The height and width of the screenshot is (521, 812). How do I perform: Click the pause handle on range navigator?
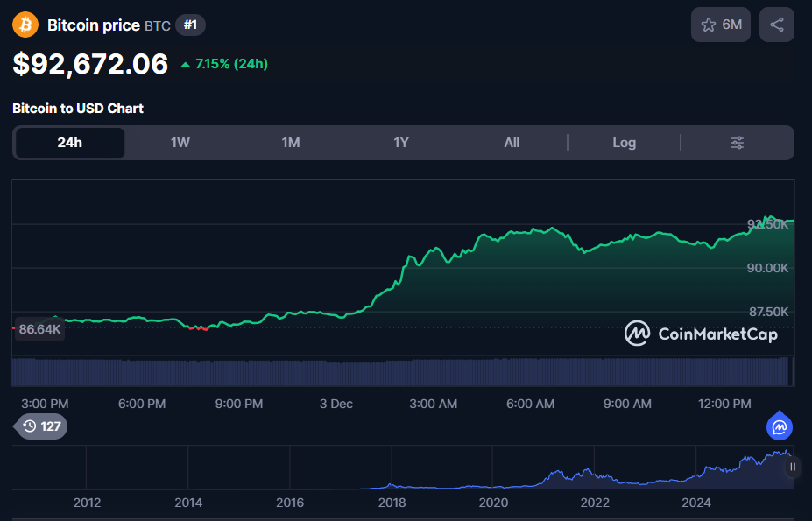tap(793, 467)
